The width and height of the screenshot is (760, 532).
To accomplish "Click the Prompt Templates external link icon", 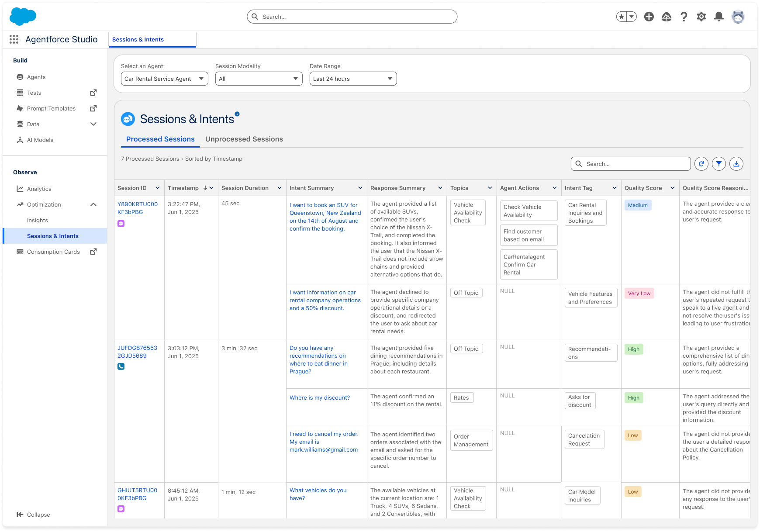I will (x=93, y=108).
